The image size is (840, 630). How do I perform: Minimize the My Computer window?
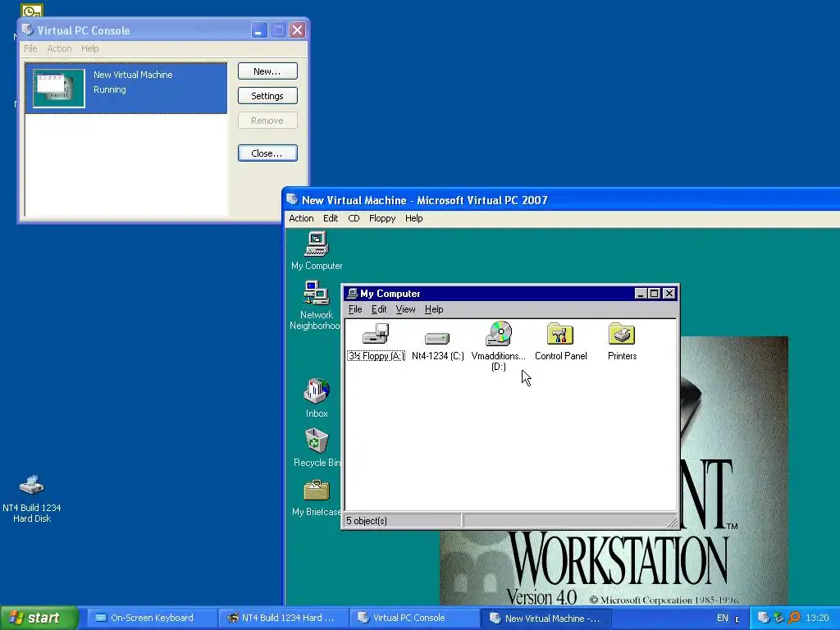pos(641,294)
